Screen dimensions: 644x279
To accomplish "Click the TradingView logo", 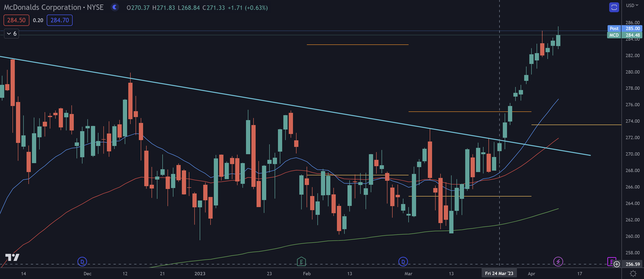I will pos(12,257).
